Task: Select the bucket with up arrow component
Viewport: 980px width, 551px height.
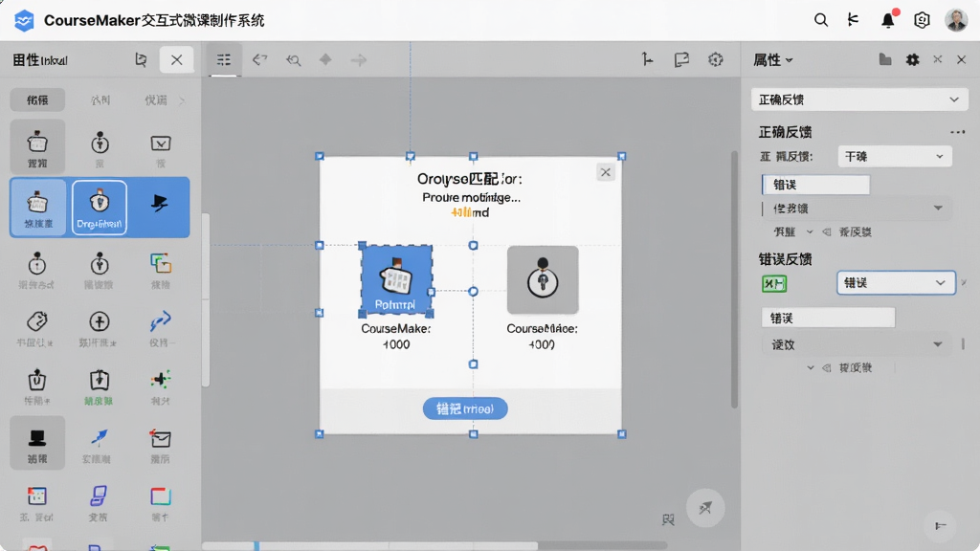Action: (37, 386)
